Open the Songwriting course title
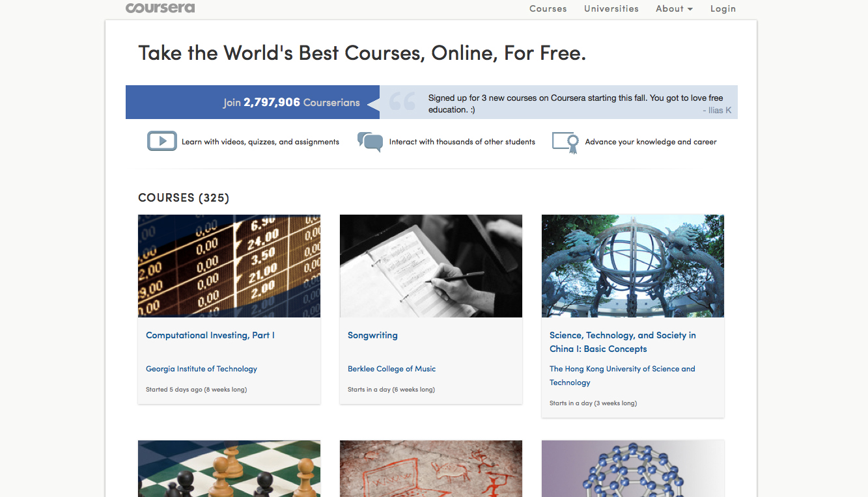Image resolution: width=868 pixels, height=497 pixels. pos(372,335)
